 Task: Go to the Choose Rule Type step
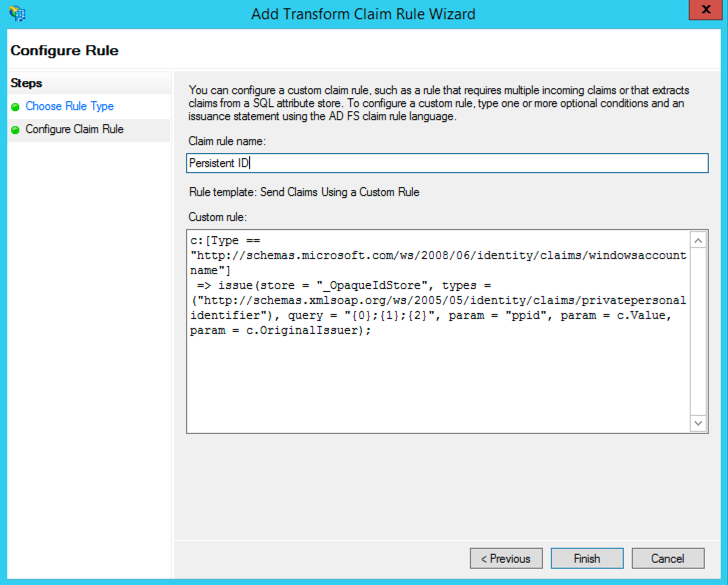pyautogui.click(x=69, y=106)
